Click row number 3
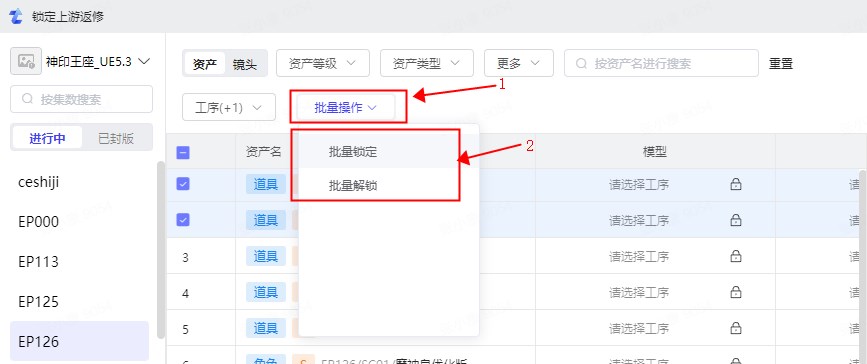The image size is (867, 364). coord(185,257)
